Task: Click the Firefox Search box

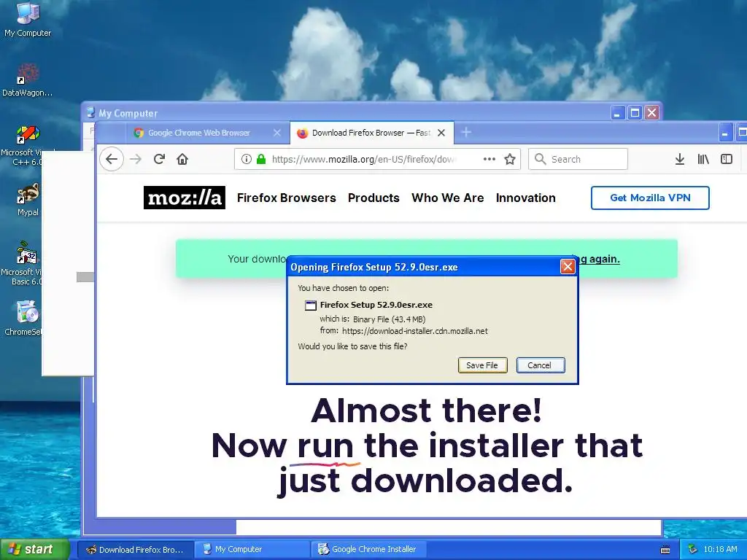Action: [x=578, y=159]
